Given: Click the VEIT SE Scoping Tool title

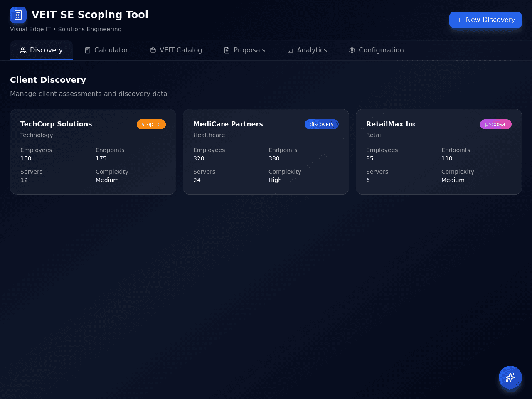Looking at the screenshot, I should [x=90, y=15].
